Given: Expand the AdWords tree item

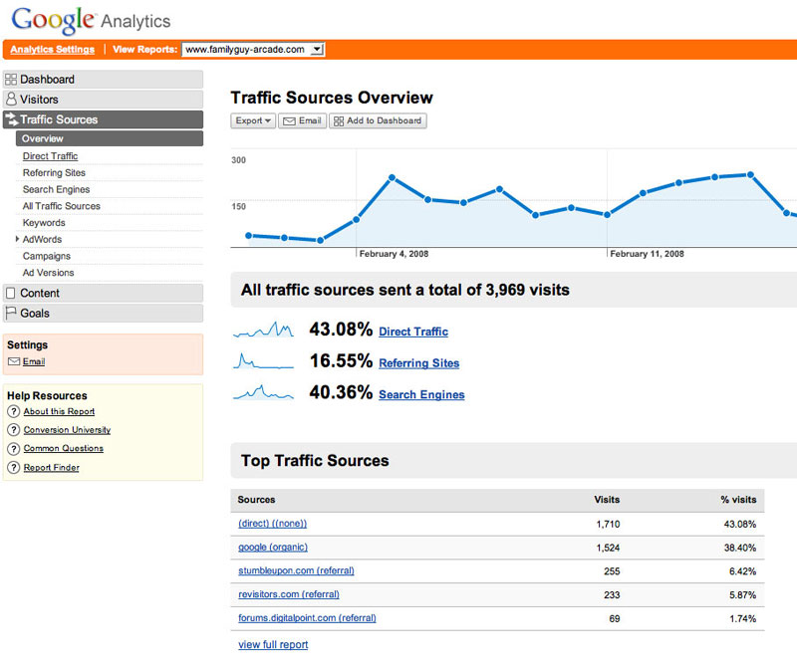Looking at the screenshot, I should [x=18, y=239].
